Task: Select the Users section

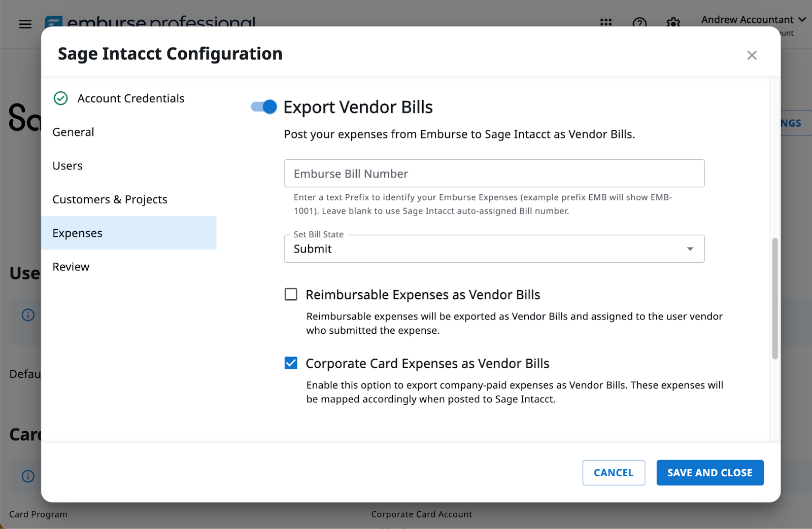Action: 129,166
